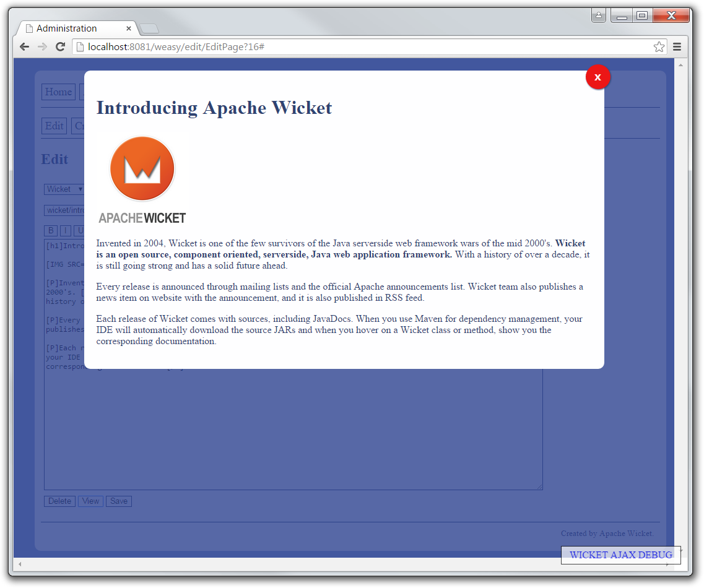Click the Edit page heading

pyautogui.click(x=54, y=159)
